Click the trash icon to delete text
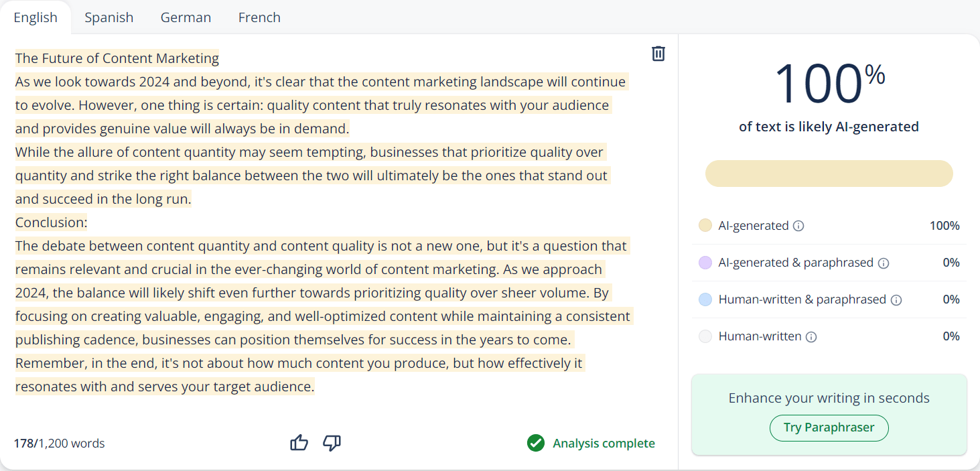Viewport: 980px width, 471px height. click(658, 54)
